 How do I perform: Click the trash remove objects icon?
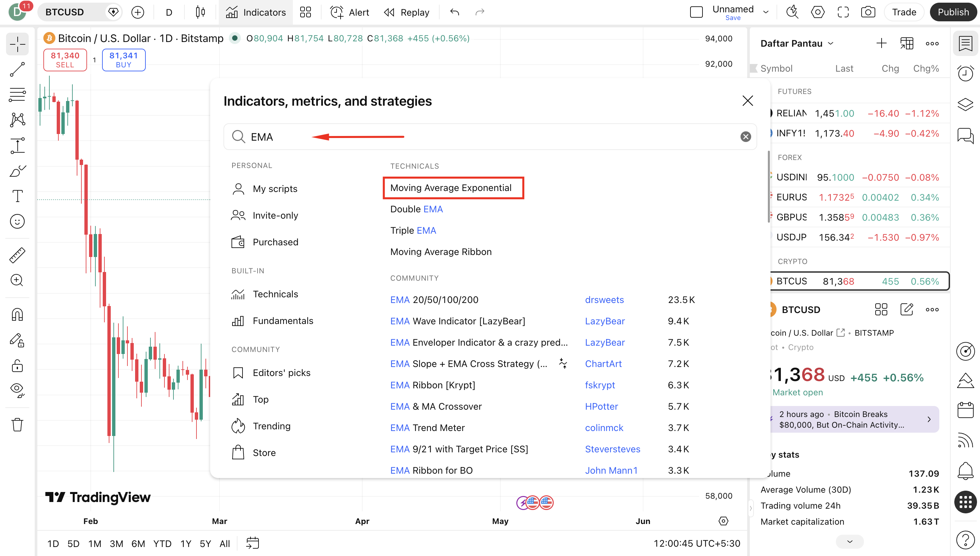[x=17, y=425]
